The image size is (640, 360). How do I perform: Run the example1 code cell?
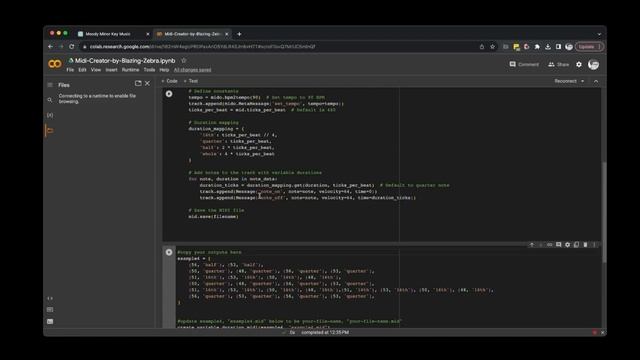click(169, 253)
